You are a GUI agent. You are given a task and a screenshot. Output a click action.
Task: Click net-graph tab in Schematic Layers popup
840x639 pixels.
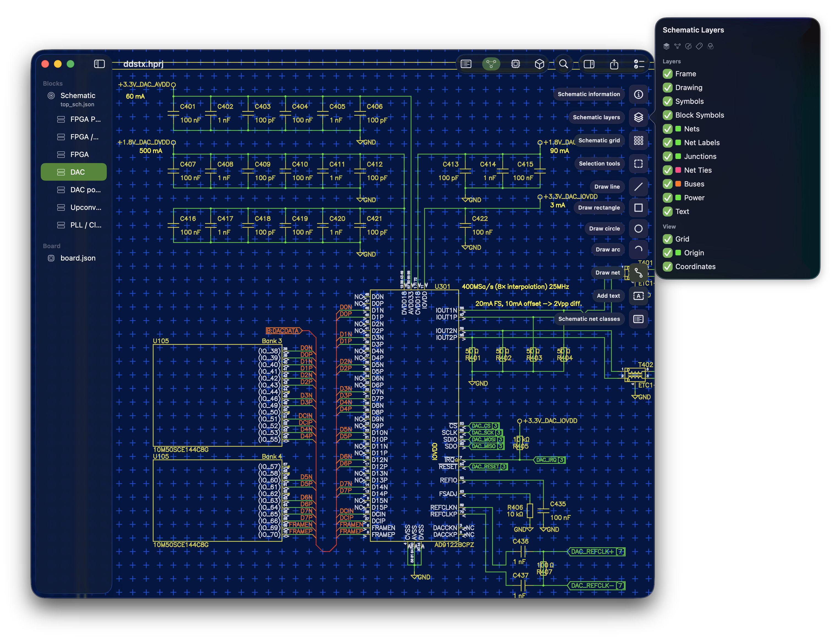[677, 46]
